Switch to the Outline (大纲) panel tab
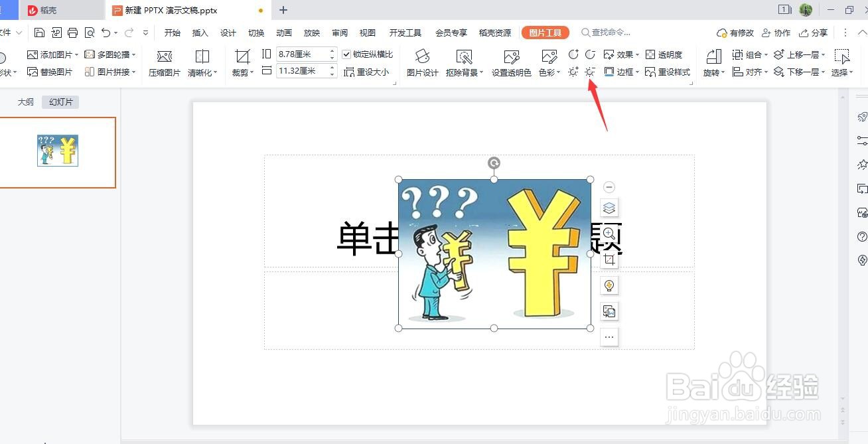The height and width of the screenshot is (444, 868). tap(26, 102)
